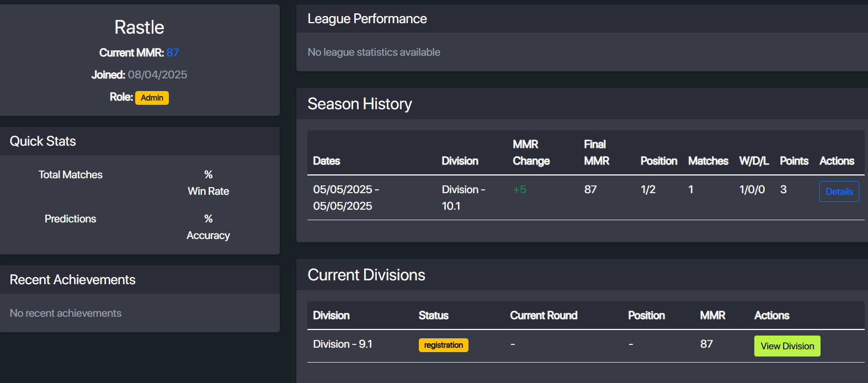Click the Total Matches stat label
This screenshot has height=383, width=868.
[71, 174]
